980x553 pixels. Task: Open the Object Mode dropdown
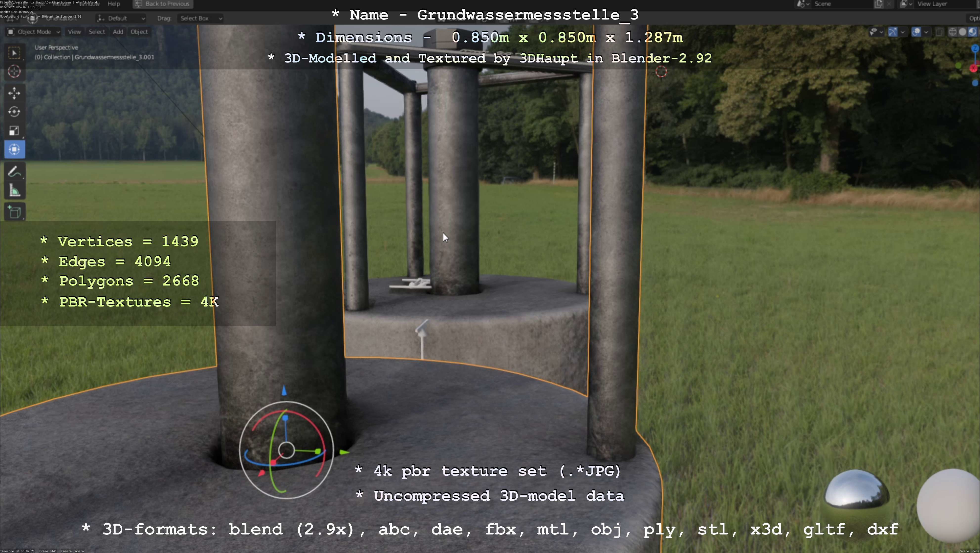coord(34,32)
